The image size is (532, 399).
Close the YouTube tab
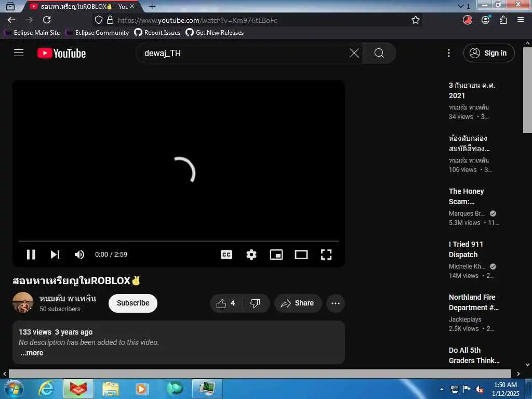coord(132,6)
